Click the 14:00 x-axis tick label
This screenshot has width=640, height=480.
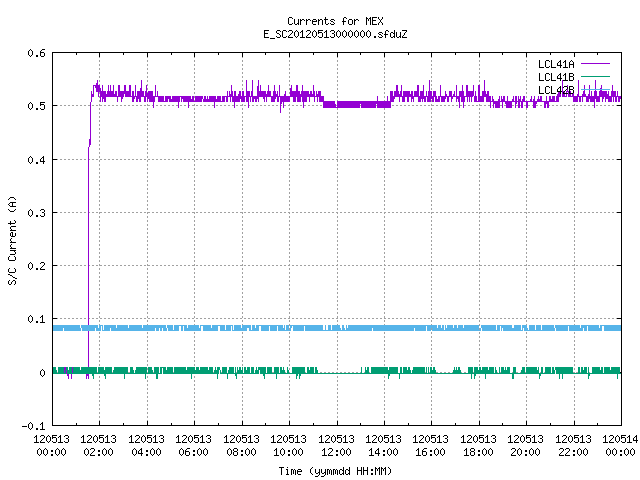tap(383, 452)
